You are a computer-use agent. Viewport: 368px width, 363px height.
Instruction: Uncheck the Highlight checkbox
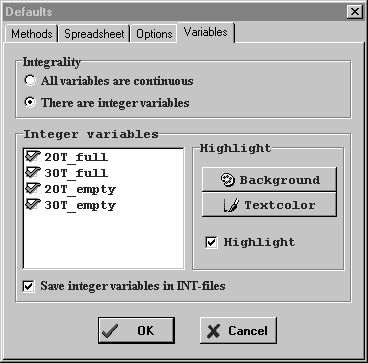[211, 242]
